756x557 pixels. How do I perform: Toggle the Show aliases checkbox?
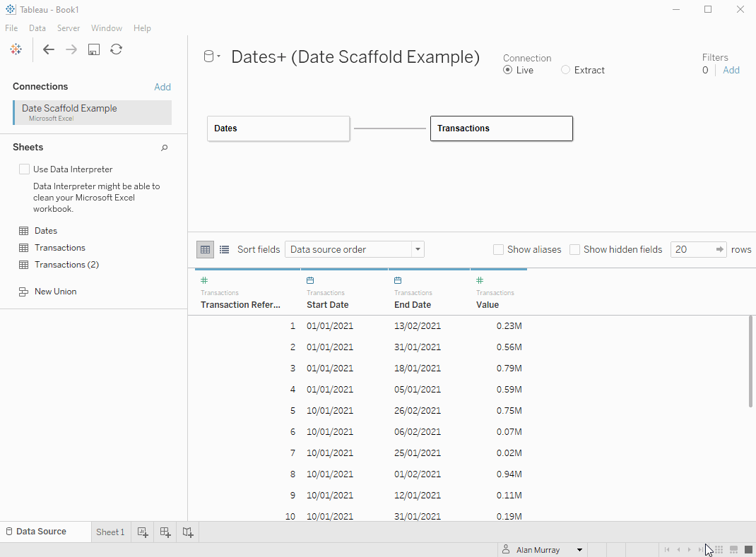(x=499, y=250)
